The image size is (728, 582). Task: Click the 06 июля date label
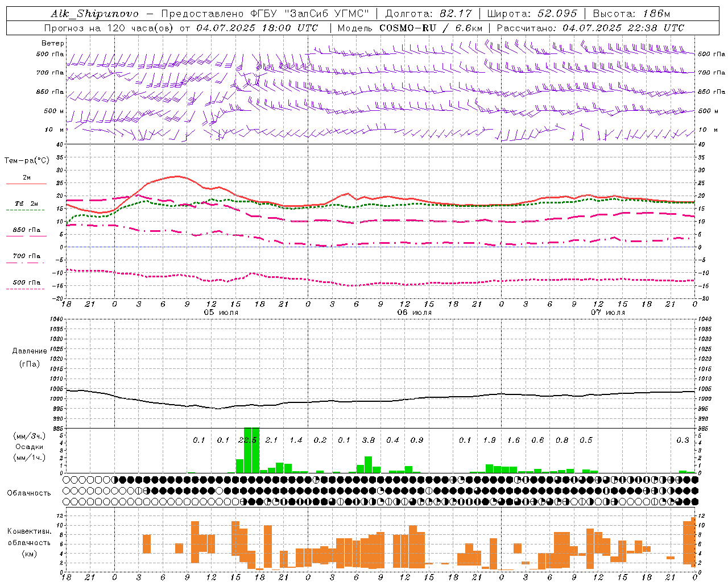(415, 313)
